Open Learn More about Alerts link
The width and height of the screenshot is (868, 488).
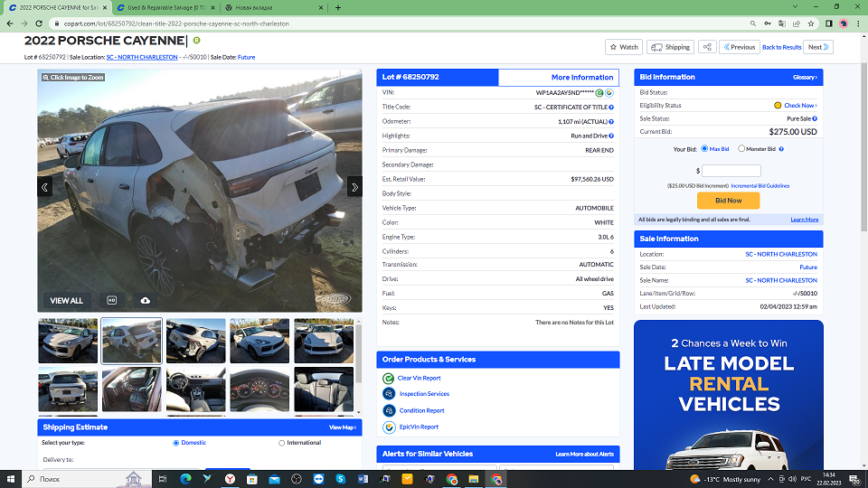click(x=585, y=455)
